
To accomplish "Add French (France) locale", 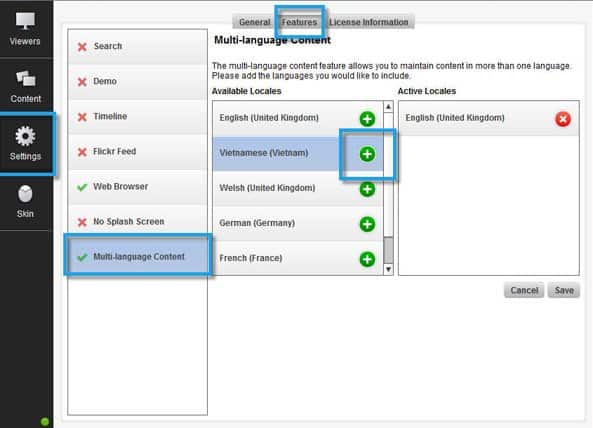I will (x=367, y=259).
